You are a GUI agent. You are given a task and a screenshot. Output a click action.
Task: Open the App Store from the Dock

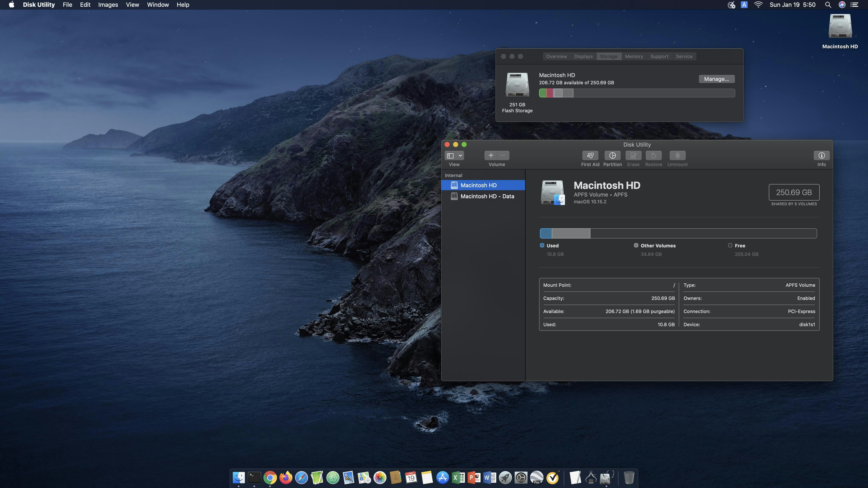(442, 478)
